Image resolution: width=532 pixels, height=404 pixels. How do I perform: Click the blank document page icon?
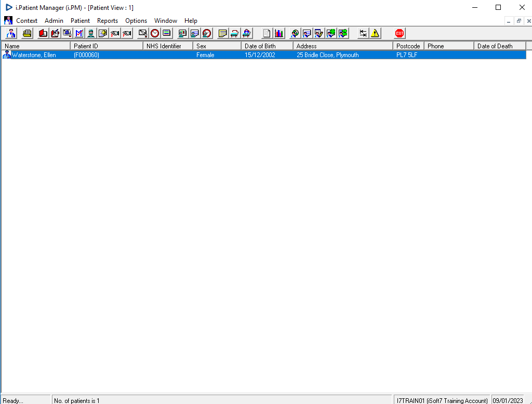coord(267,33)
